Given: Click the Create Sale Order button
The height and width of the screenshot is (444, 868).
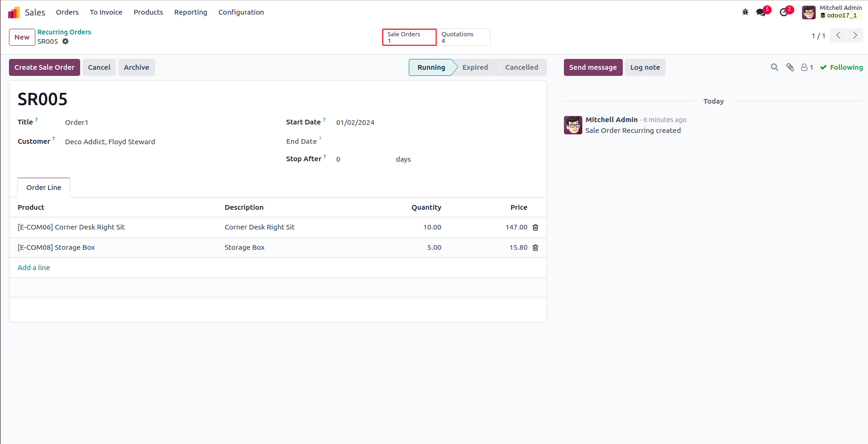Looking at the screenshot, I should 44,67.
